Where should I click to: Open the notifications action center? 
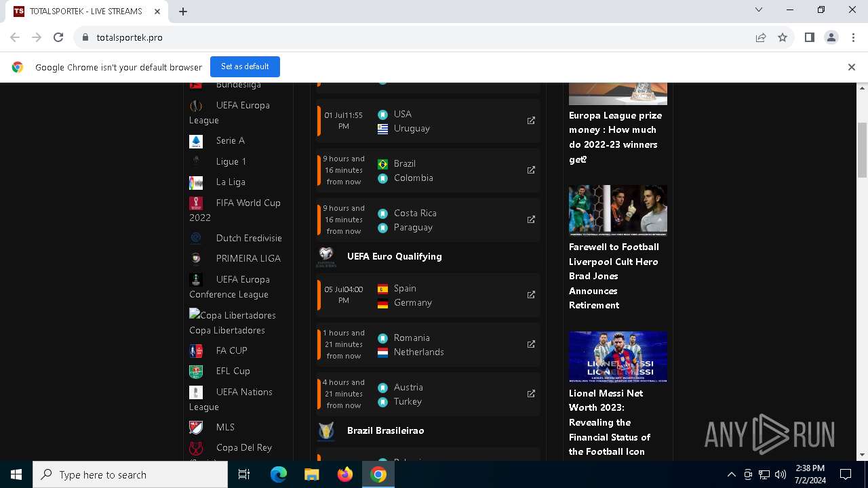[846, 474]
